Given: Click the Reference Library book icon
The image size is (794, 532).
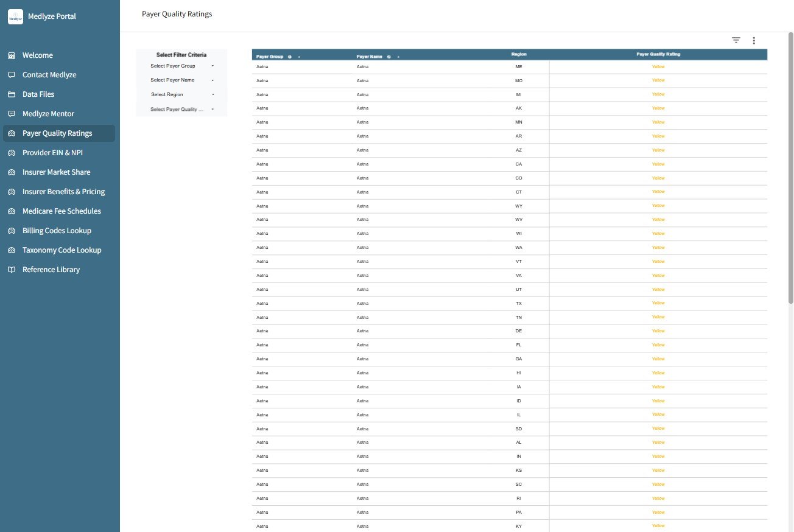Looking at the screenshot, I should click(x=12, y=270).
